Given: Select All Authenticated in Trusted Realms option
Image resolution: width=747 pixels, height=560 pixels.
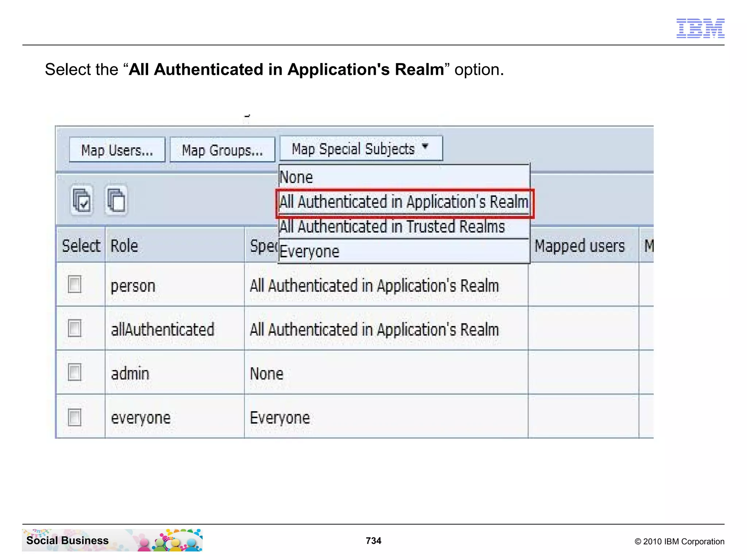Looking at the screenshot, I should tap(404, 227).
